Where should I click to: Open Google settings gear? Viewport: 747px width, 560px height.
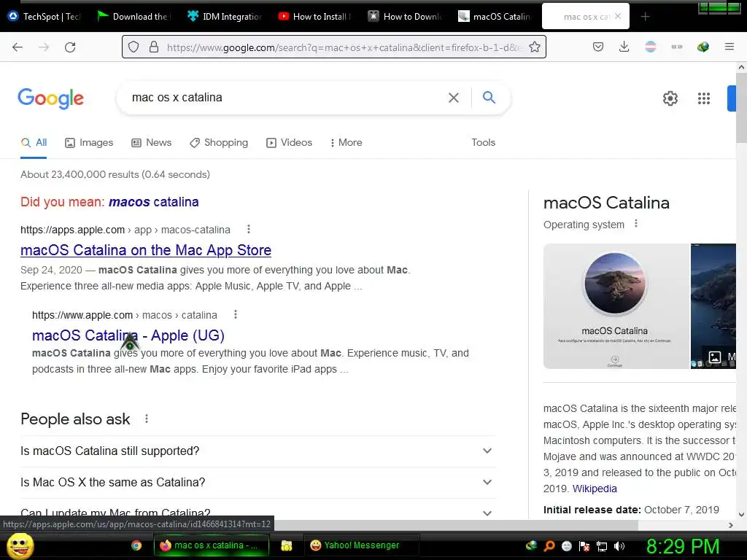click(x=670, y=98)
